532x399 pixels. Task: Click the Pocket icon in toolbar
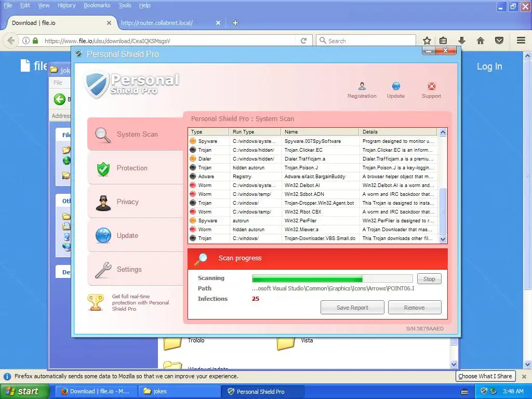pyautogui.click(x=499, y=41)
